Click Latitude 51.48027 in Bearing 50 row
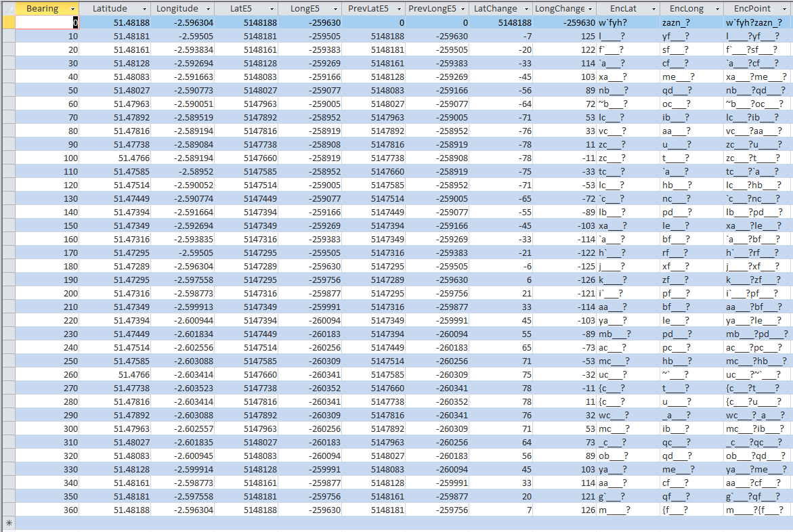The height and width of the screenshot is (532, 793). pos(115,90)
